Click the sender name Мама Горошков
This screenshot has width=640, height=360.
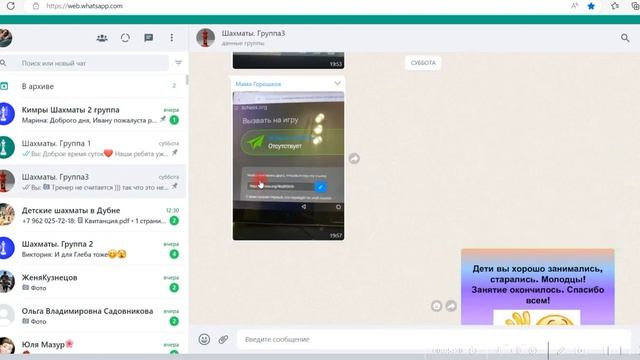[x=258, y=84]
